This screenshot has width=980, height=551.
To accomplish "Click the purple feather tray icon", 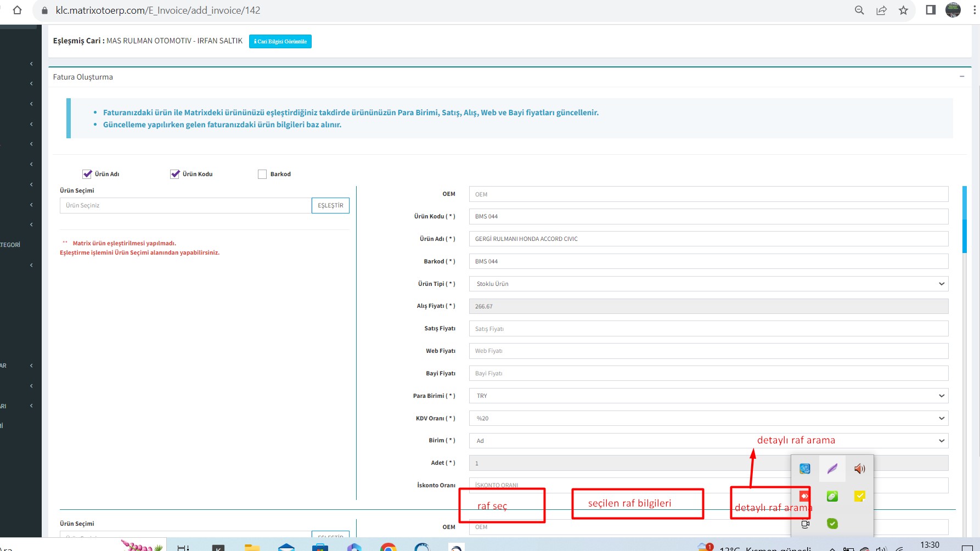I will 832,469.
